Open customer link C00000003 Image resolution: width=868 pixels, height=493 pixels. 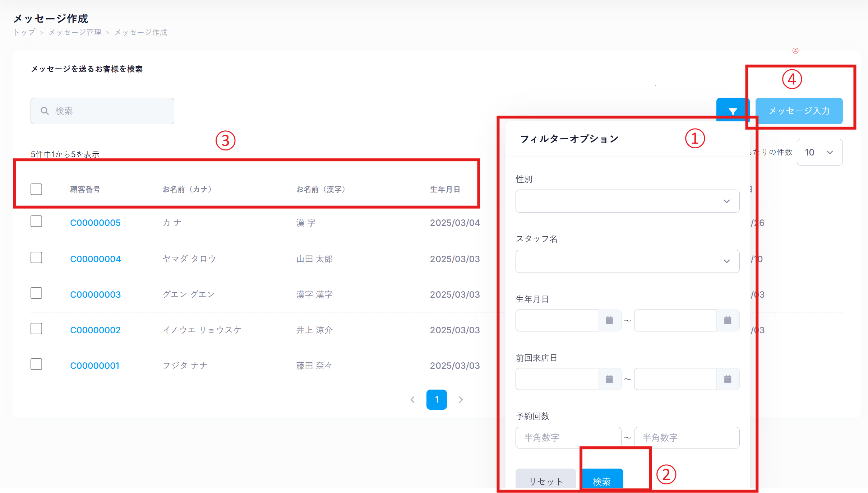point(95,294)
